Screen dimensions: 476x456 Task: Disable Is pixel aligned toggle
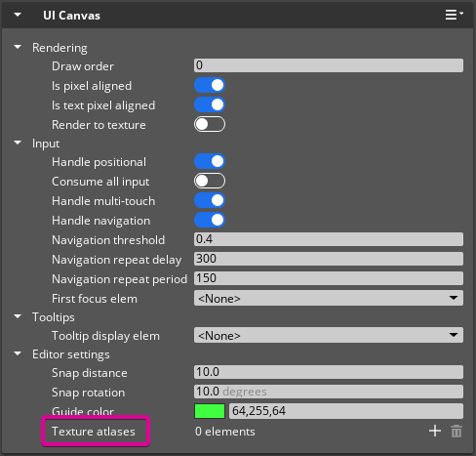210,85
